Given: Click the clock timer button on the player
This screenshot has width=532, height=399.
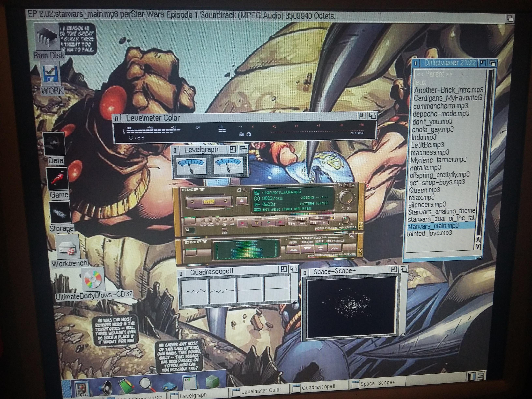Looking at the screenshot, I should pos(224,220).
